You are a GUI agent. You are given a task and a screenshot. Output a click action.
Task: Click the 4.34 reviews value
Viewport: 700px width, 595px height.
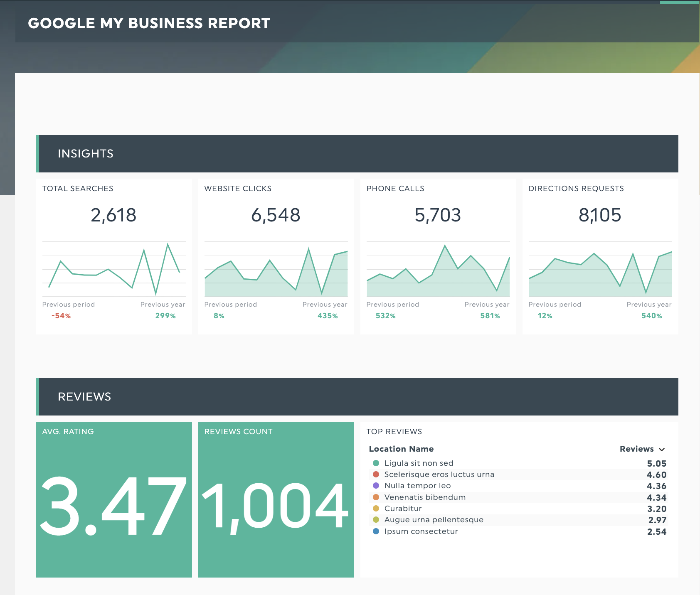pyautogui.click(x=656, y=497)
